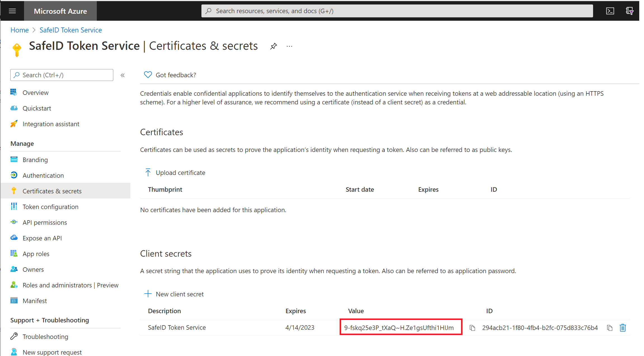644x356 pixels.
Task: Copy the client secret value
Action: [x=472, y=328]
